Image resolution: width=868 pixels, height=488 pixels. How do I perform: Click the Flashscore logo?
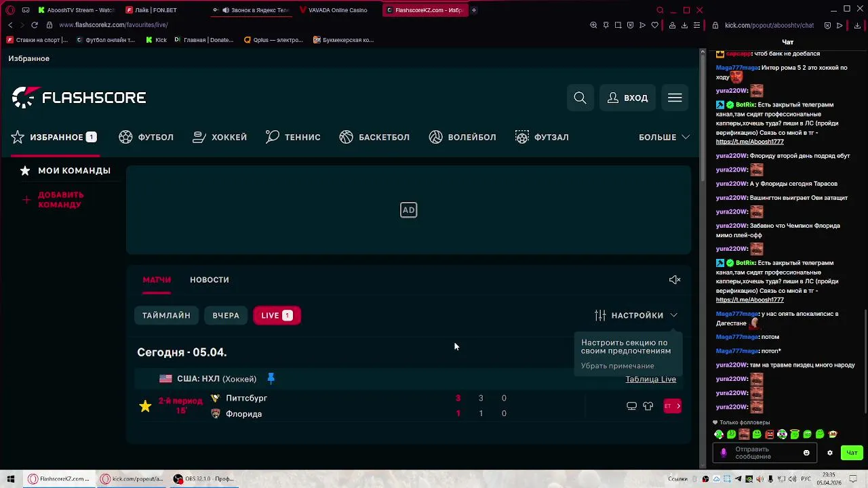coord(79,98)
